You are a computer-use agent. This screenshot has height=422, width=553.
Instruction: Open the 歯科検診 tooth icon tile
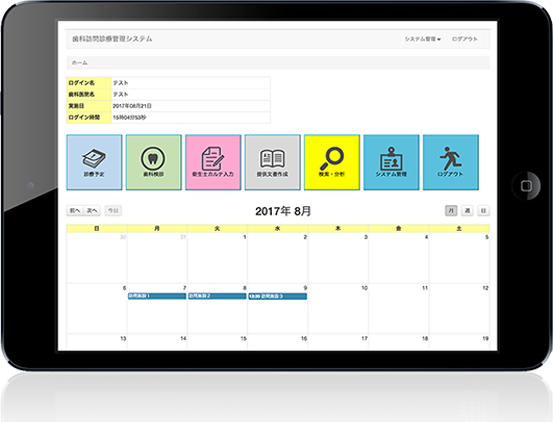(x=153, y=162)
